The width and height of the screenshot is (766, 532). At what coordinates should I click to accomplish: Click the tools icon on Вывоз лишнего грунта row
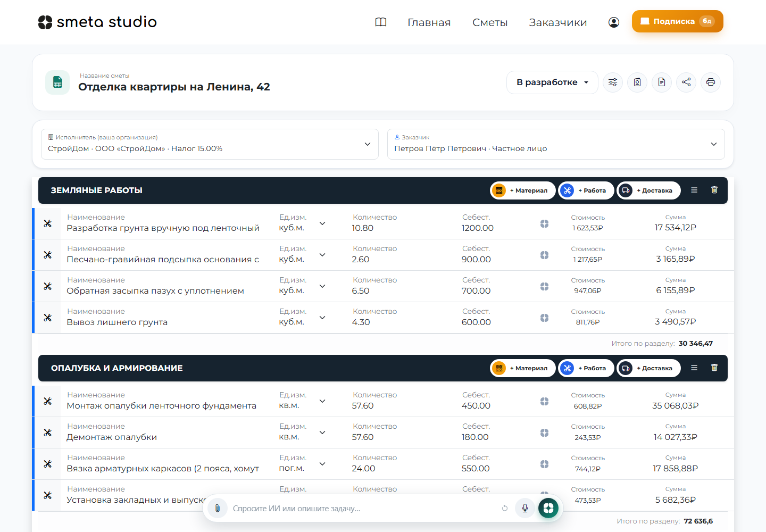48,318
